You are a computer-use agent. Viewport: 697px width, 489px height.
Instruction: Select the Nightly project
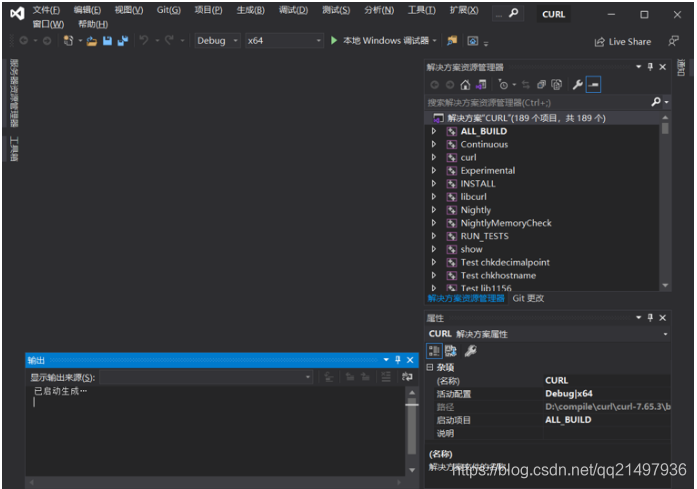coord(476,210)
